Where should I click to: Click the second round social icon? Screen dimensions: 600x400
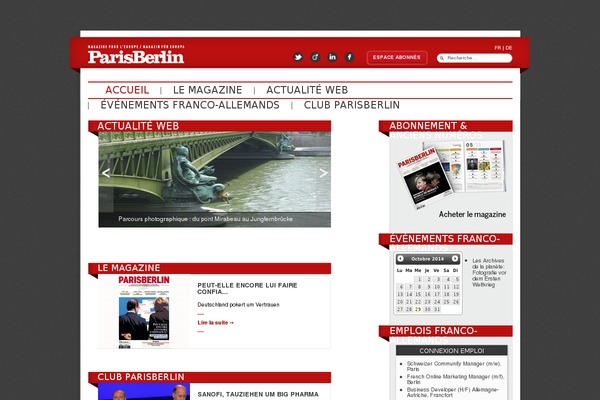[x=315, y=57]
